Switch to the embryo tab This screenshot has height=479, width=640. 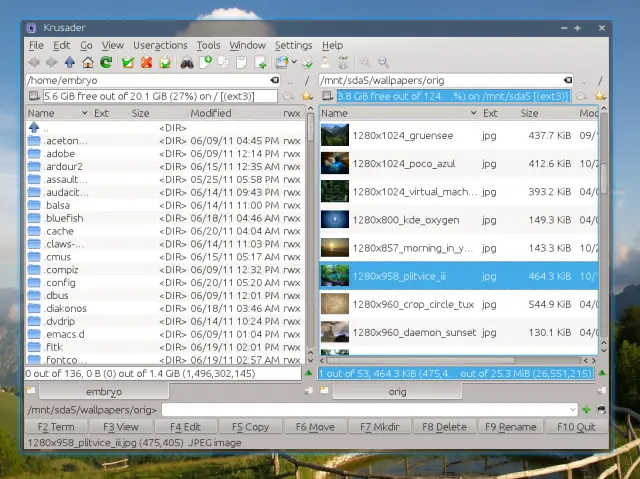pos(104,392)
